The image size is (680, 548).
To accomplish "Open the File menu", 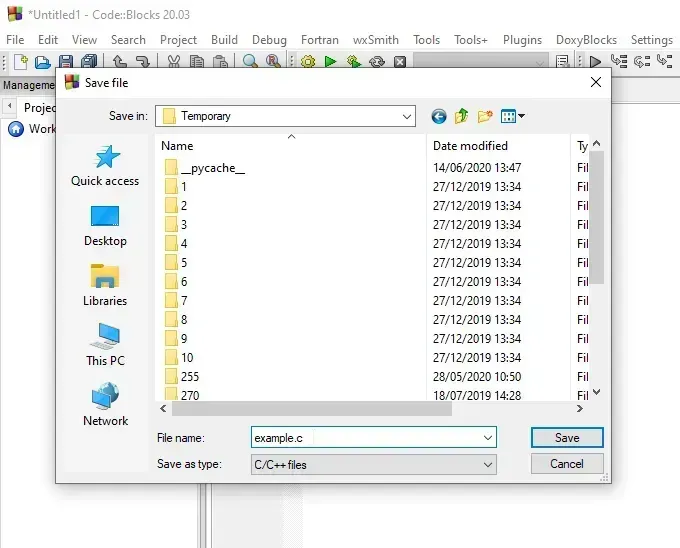I will 15,40.
